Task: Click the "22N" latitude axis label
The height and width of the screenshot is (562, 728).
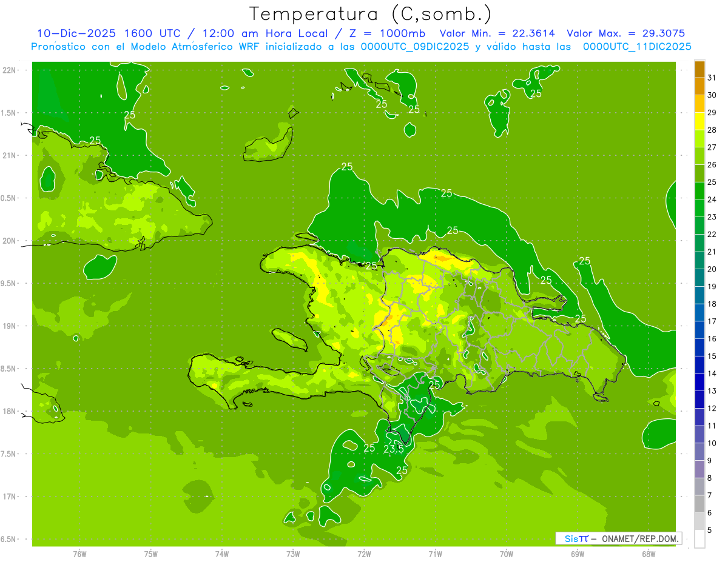Action: click(x=10, y=70)
